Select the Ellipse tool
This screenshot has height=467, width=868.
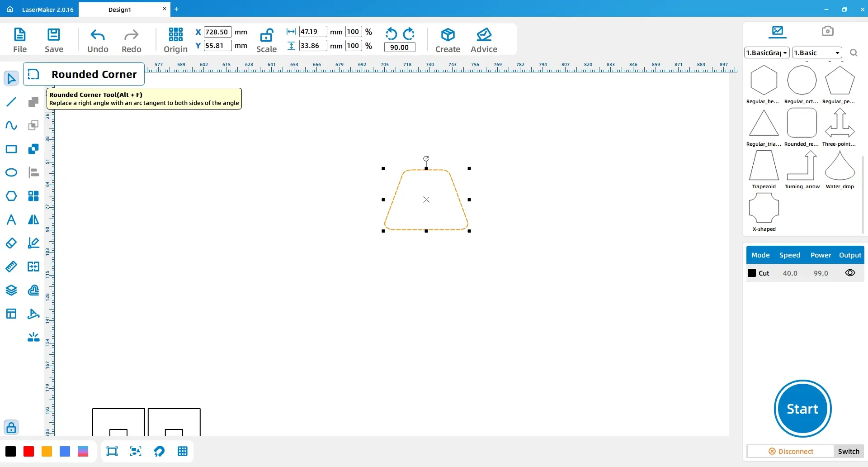pos(11,172)
